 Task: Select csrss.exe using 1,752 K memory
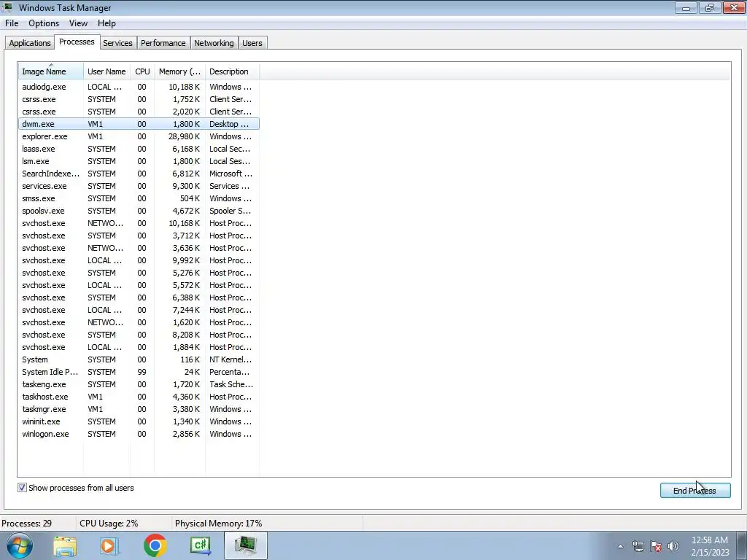pos(139,99)
